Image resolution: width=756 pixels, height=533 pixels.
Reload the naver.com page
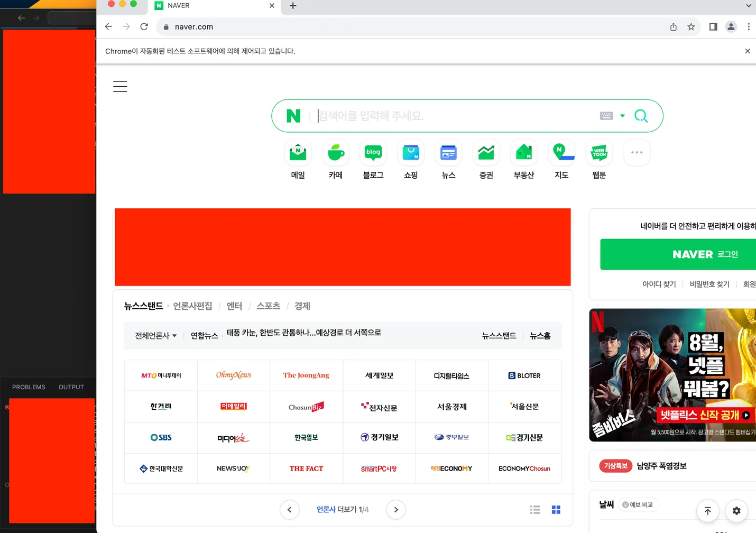[144, 26]
